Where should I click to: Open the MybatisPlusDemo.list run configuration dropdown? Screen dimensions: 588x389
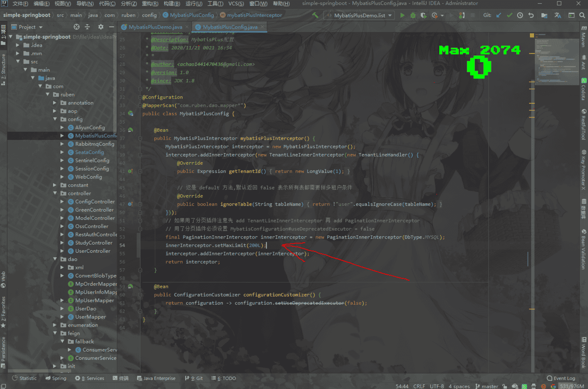[359, 15]
